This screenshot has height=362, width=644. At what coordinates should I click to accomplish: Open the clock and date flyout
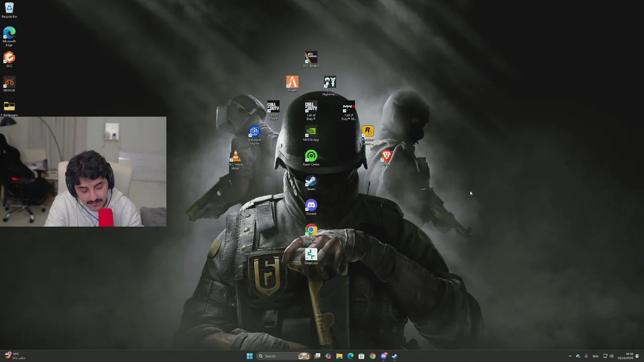point(625,356)
